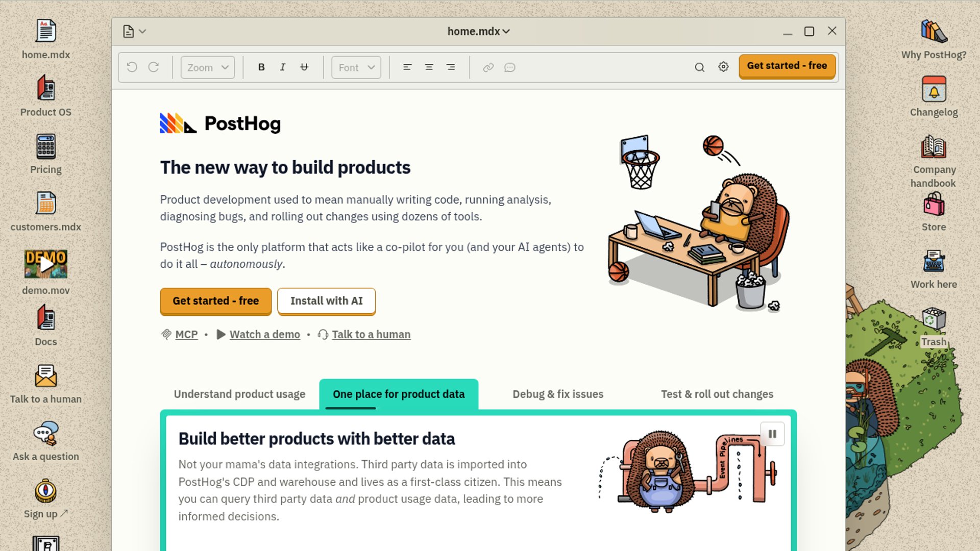This screenshot has height=551, width=980.
Task: Open Talk to a human envelope icon
Action: [46, 384]
